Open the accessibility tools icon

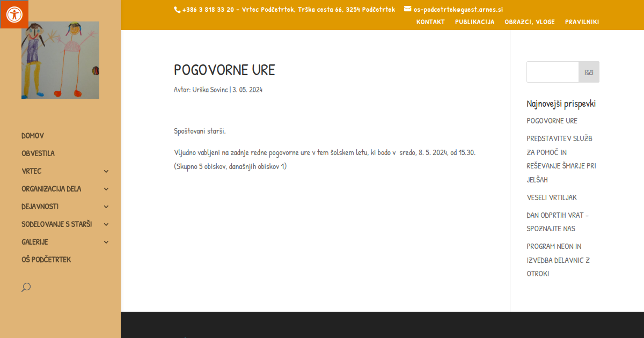(x=13, y=14)
